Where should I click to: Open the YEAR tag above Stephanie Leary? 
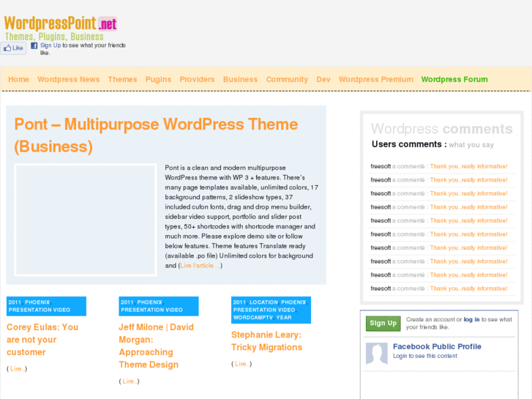[284, 318]
